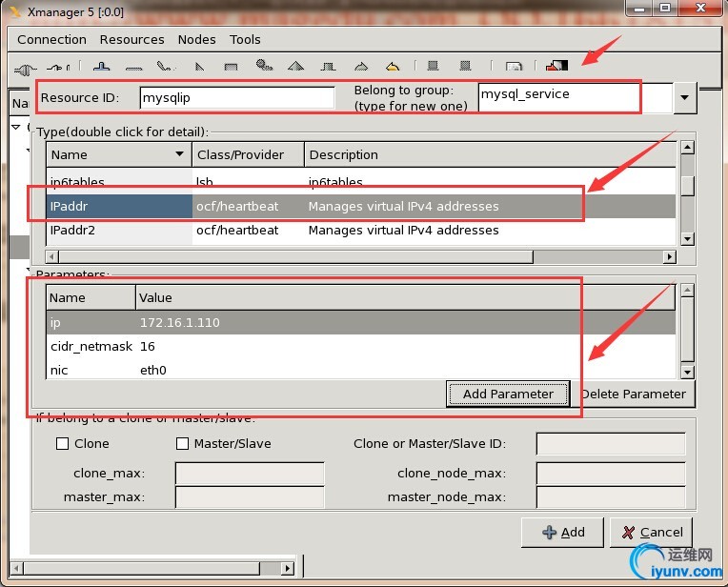Click the Clone or Master/Slave ID field
This screenshot has width=728, height=587.
(x=611, y=443)
